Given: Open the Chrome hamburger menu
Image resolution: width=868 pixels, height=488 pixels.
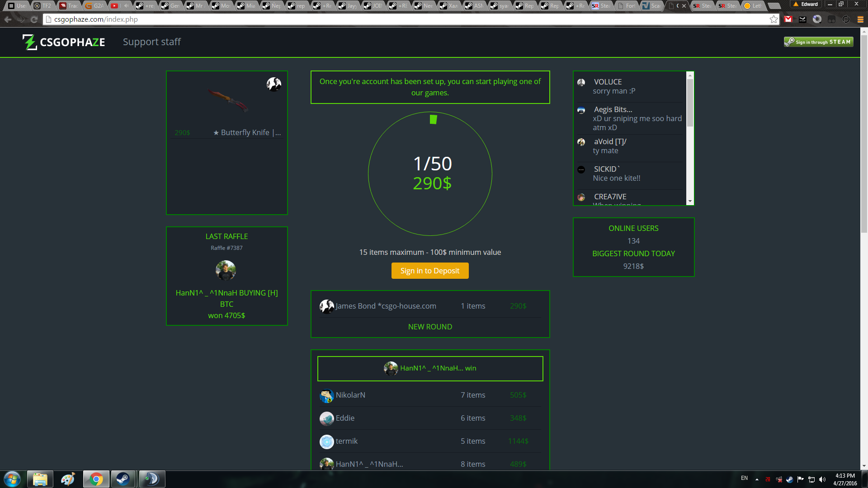Looking at the screenshot, I should point(860,19).
